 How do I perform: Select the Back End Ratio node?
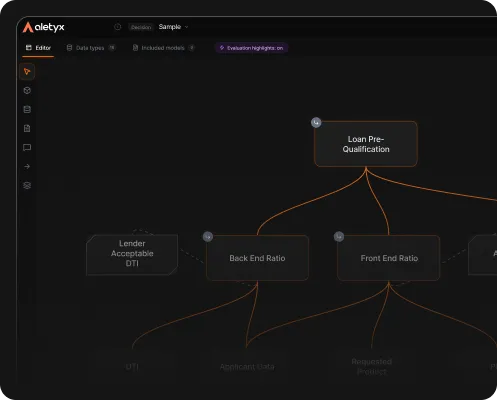[257, 258]
